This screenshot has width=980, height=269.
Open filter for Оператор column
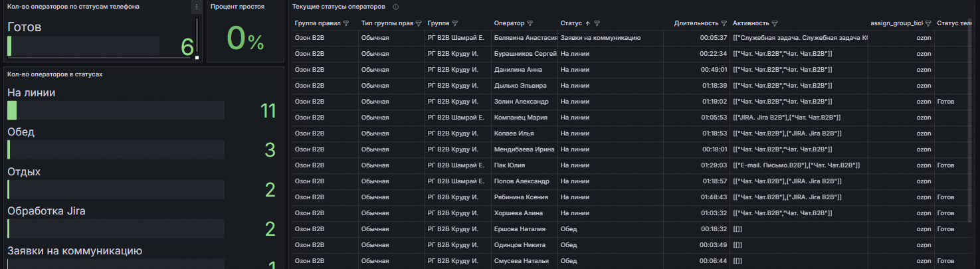click(x=530, y=23)
